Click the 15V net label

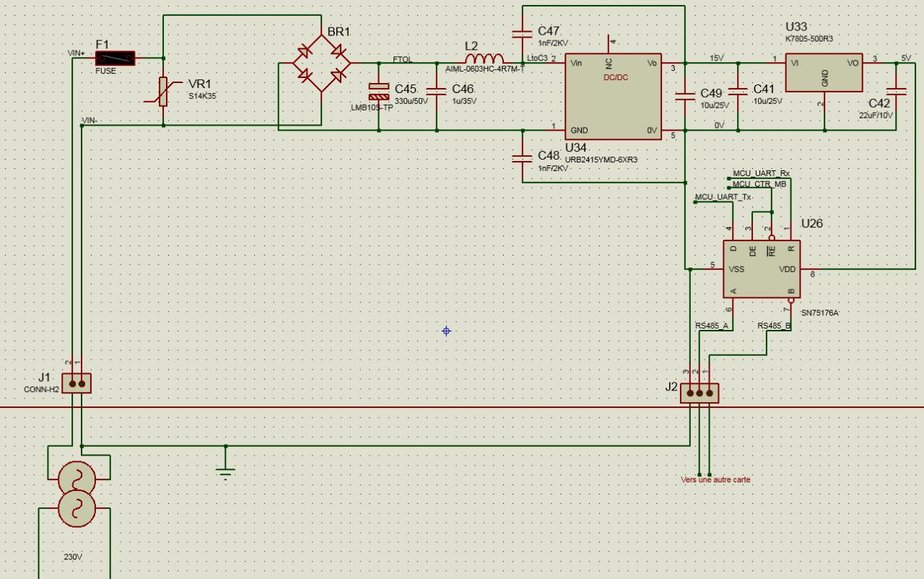(716, 58)
